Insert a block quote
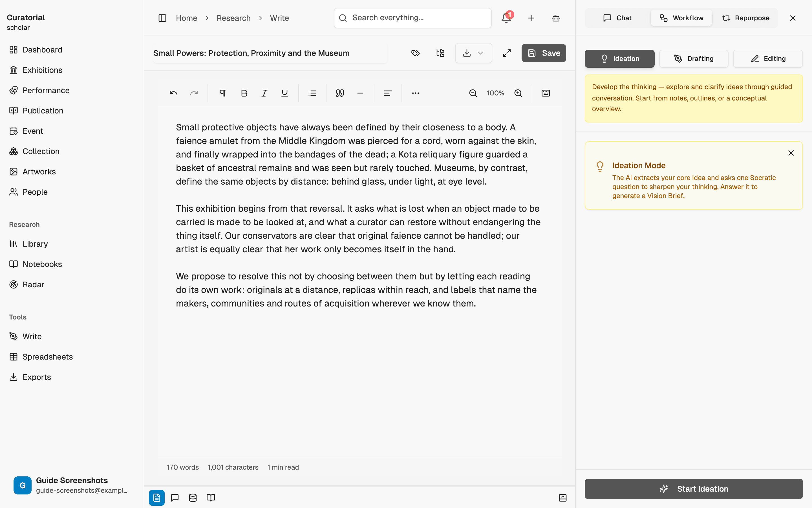812x508 pixels. pos(340,93)
